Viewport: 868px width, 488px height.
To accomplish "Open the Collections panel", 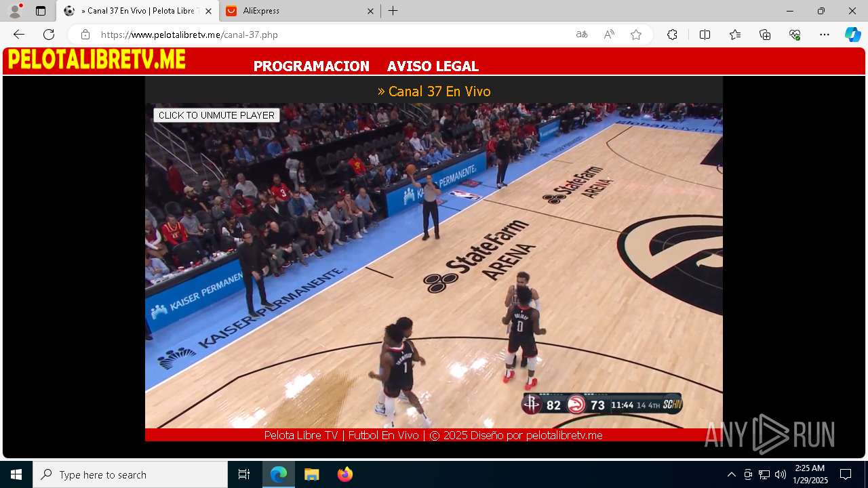I will tap(765, 35).
